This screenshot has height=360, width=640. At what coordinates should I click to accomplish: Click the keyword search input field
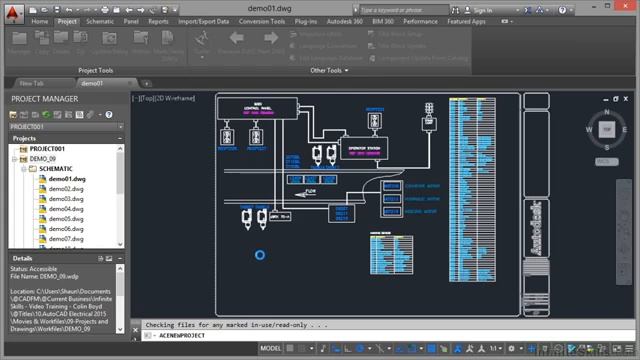[404, 10]
